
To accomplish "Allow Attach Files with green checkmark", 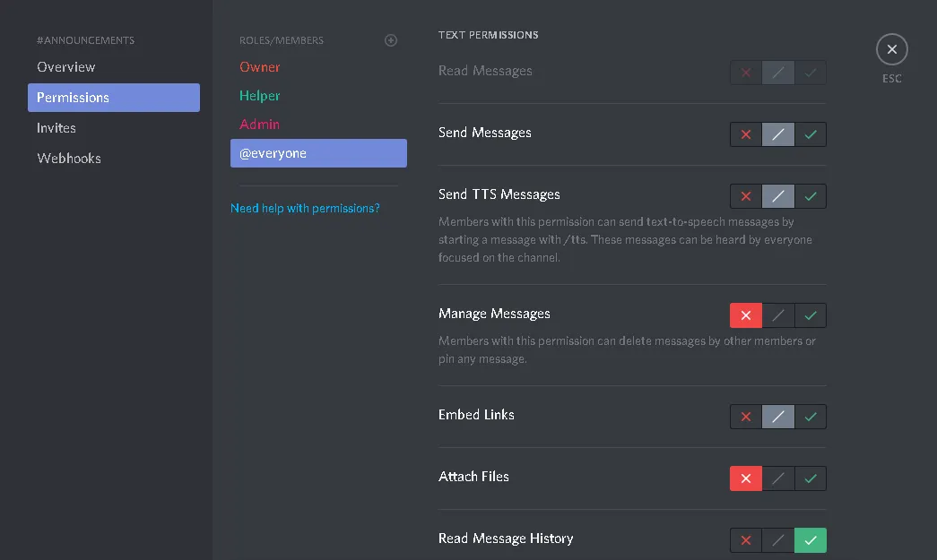I will (811, 478).
